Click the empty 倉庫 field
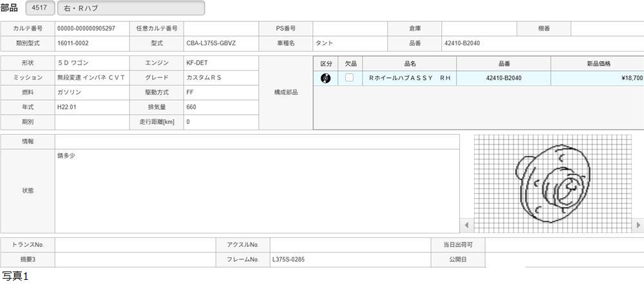This screenshot has height=287, width=644. [479, 29]
